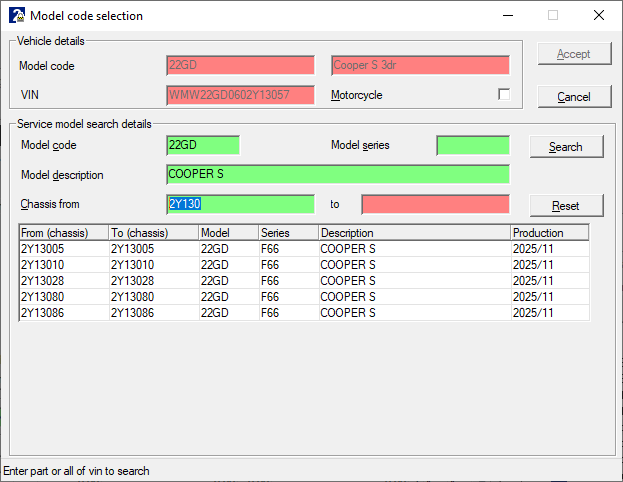Click the Chassis from input field
The image size is (623, 482).
(240, 204)
